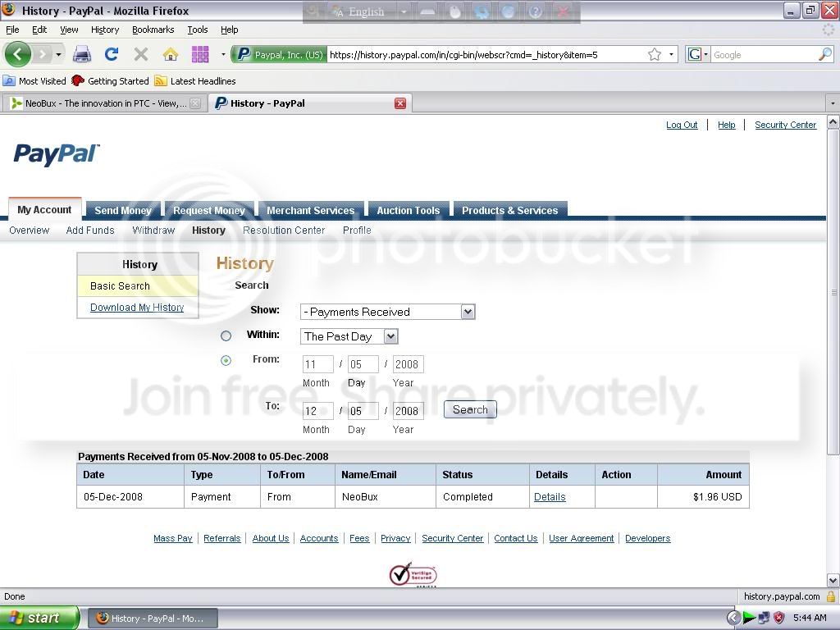Click the $1.96 USD amount cell

[703, 497]
